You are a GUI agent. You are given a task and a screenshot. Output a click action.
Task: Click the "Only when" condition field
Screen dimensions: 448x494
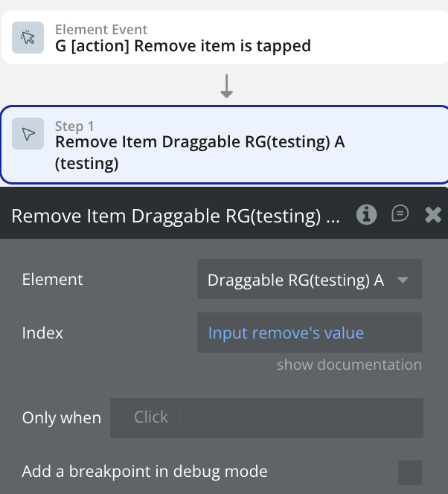click(x=266, y=417)
